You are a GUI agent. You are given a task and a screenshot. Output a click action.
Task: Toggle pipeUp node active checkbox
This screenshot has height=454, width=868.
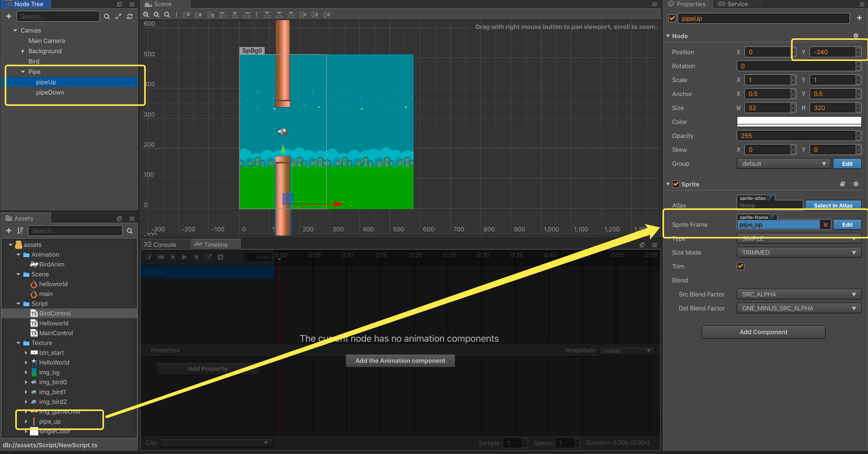click(672, 18)
